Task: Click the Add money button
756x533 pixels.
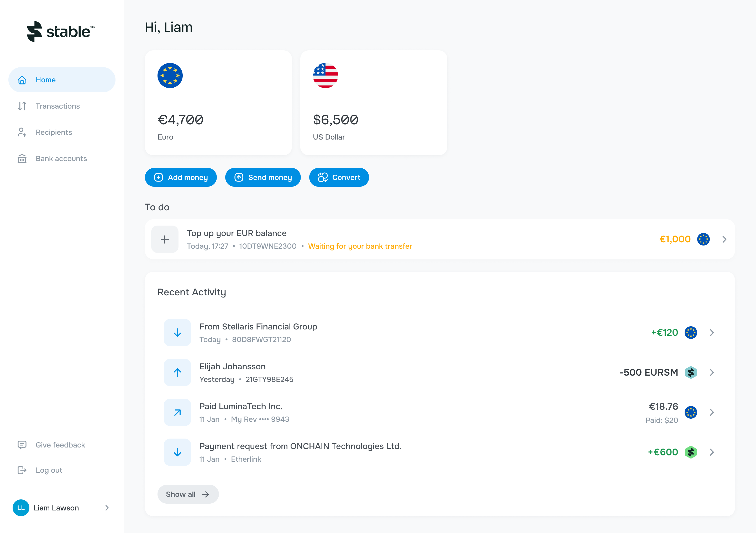Action: [x=181, y=177]
